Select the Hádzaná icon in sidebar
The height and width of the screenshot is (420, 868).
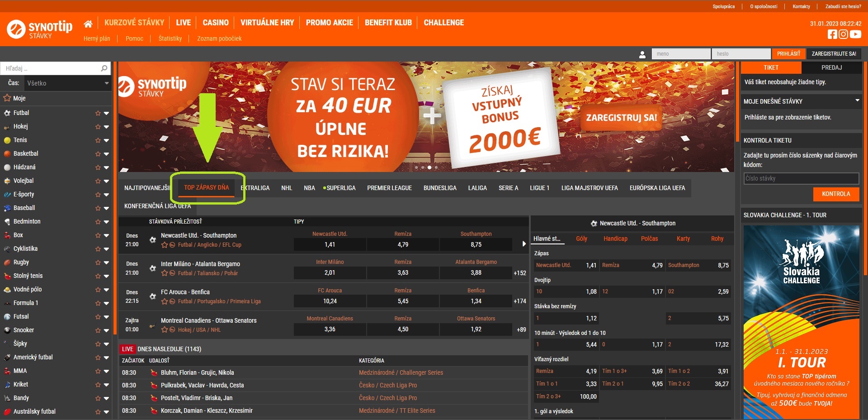pos(7,167)
